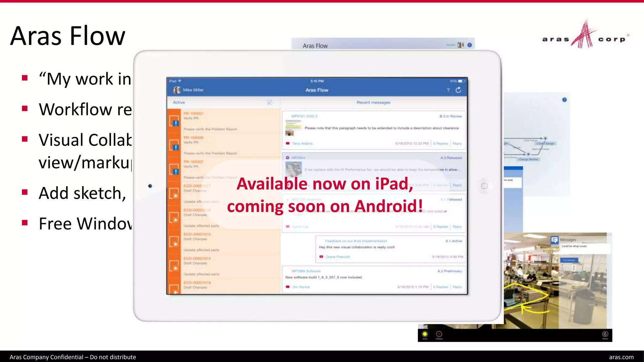Click Reply on Terry Adams message
The image size is (644, 362).
click(x=457, y=144)
